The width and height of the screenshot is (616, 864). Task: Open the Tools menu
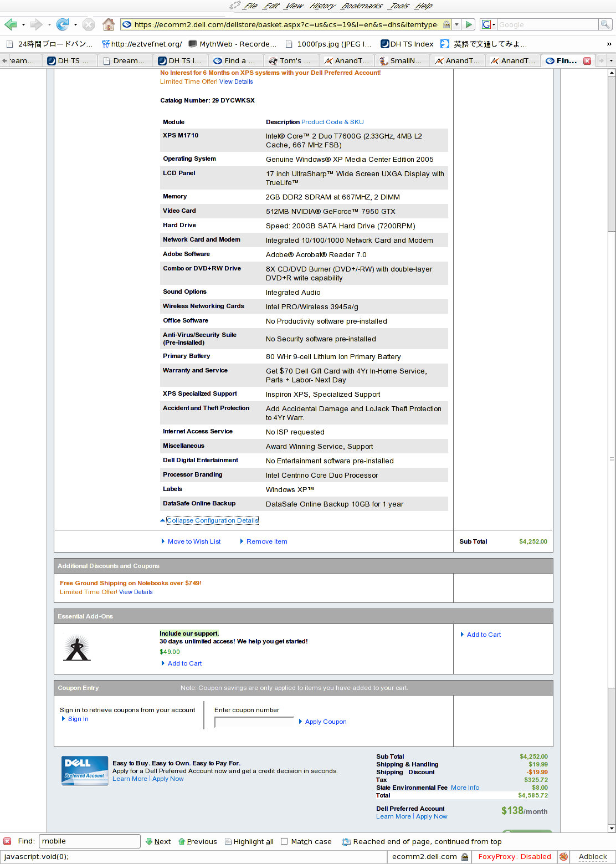[399, 6]
